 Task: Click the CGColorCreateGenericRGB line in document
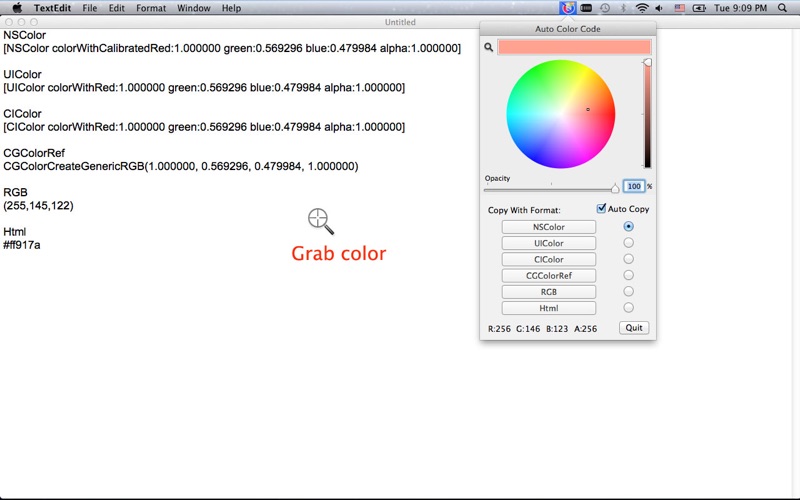click(x=181, y=166)
